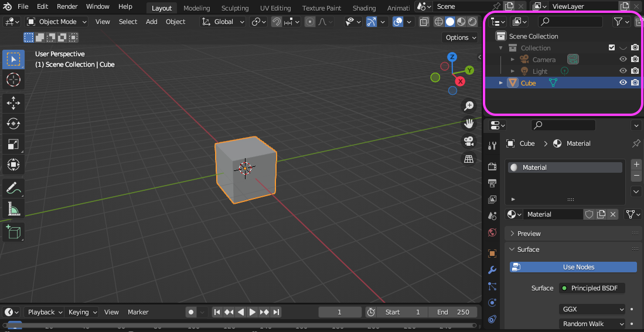Toggle fake user shield for Material
Screen dimensions: 644x332
tap(590, 214)
